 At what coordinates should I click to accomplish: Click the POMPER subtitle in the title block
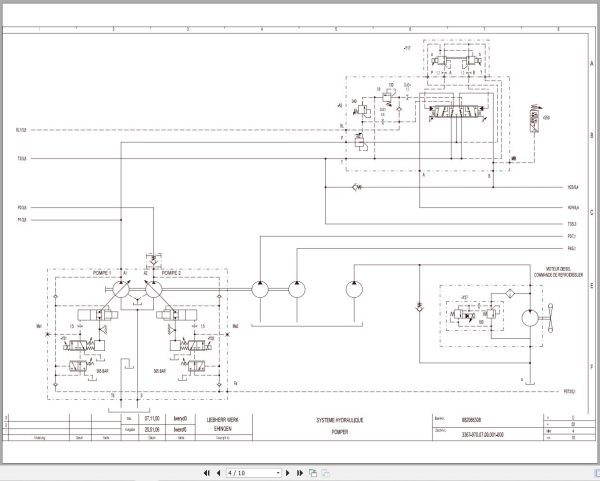coord(340,432)
